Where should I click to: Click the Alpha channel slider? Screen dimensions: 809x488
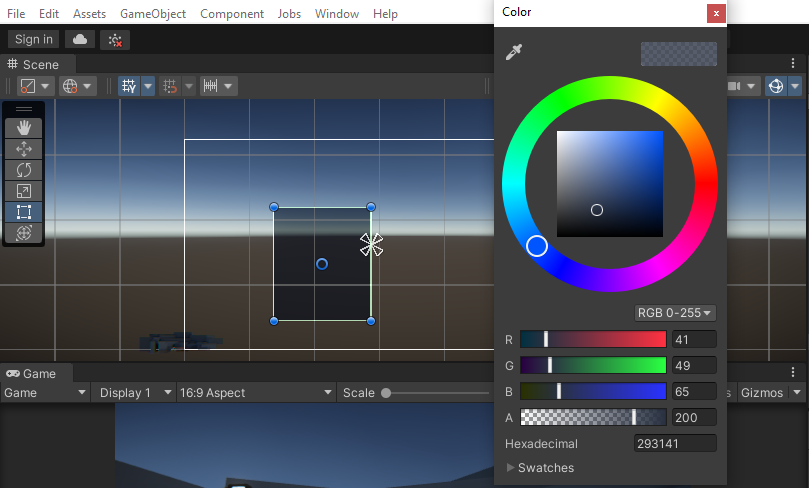592,417
